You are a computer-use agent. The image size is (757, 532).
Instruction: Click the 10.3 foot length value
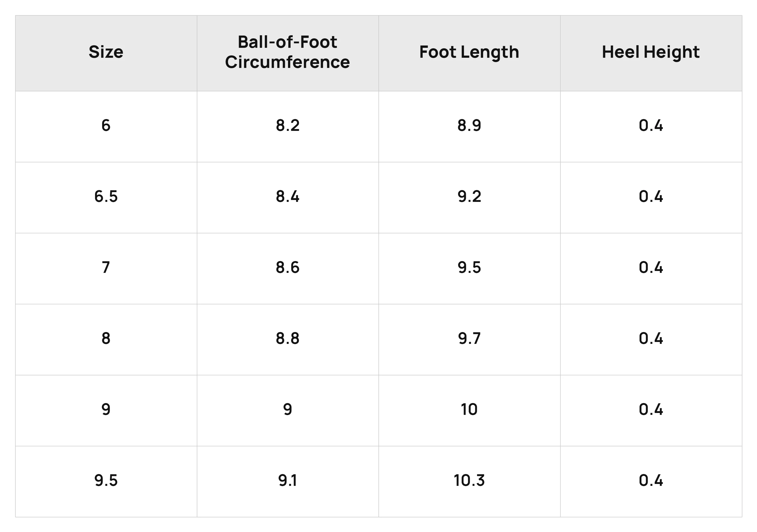pos(469,481)
